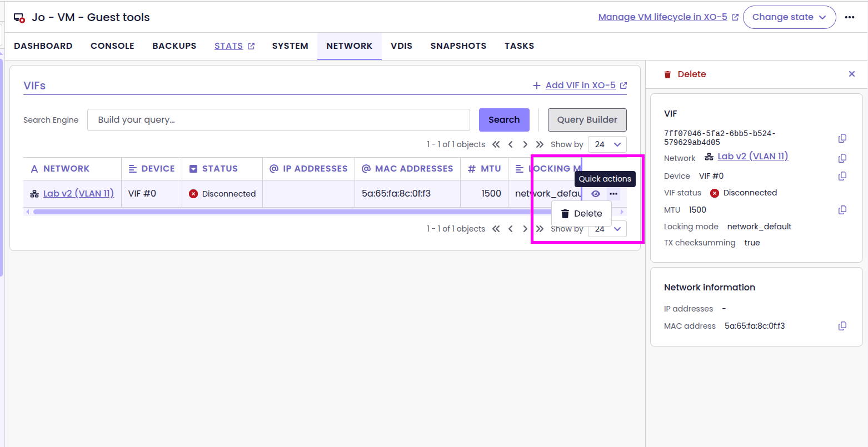The height and width of the screenshot is (447, 868).
Task: Expand the top Show by 24 dropdown
Action: pyautogui.click(x=607, y=144)
